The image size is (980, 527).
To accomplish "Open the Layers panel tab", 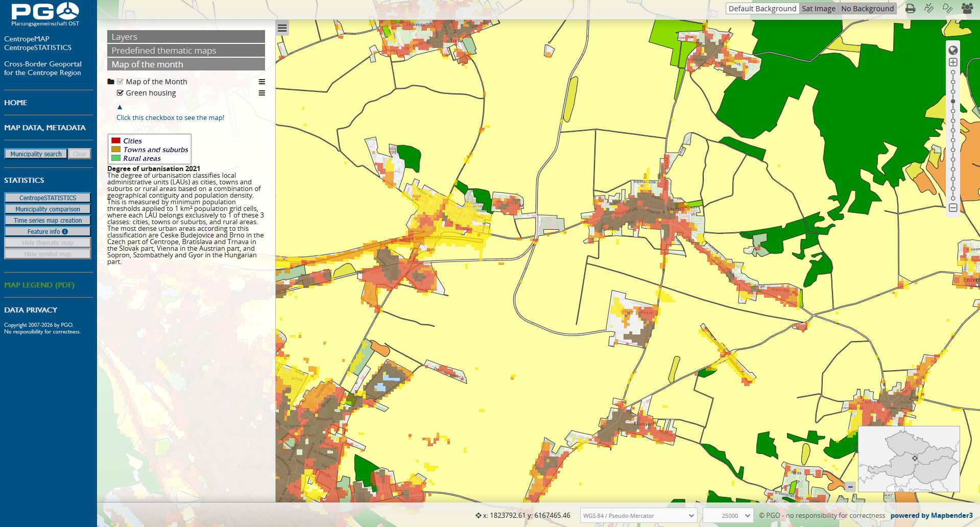I will tap(186, 37).
